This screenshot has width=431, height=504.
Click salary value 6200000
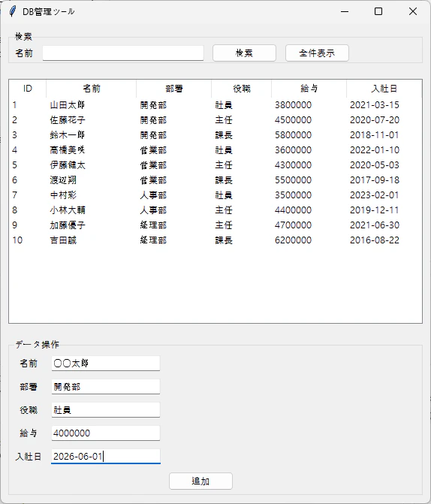pyautogui.click(x=293, y=240)
